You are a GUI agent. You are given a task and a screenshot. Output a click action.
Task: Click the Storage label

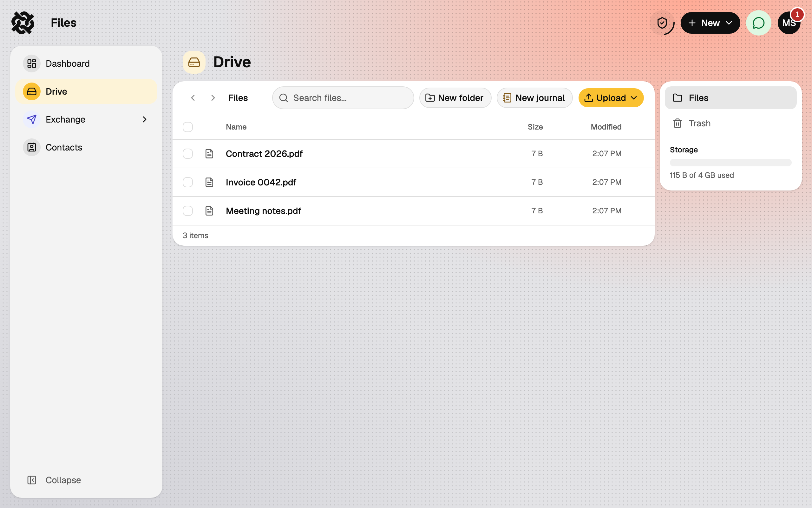684,150
